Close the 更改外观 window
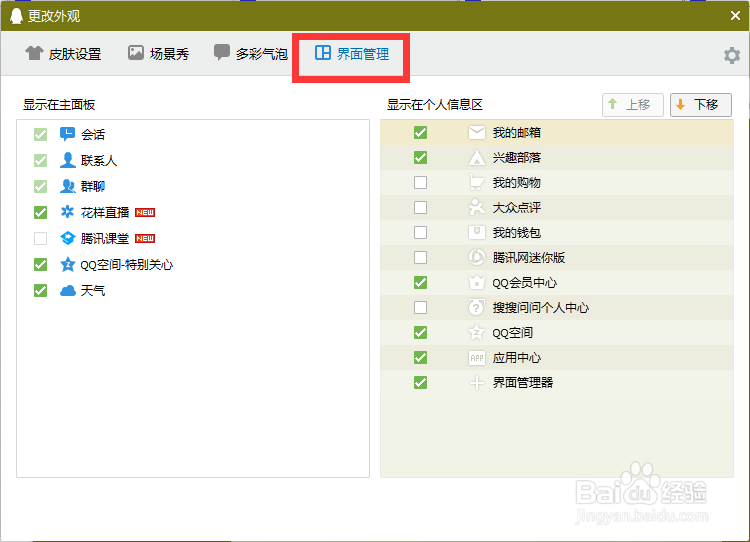750x542 pixels. 735,16
